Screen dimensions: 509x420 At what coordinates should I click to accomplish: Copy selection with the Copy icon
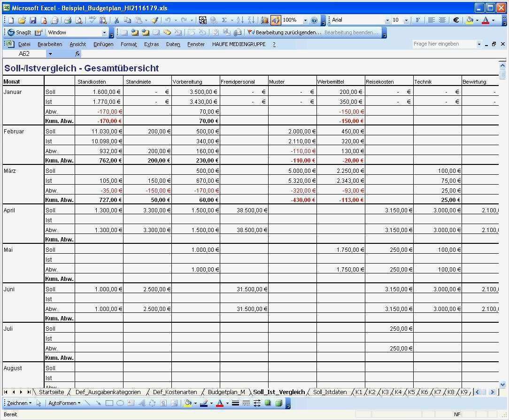128,20
